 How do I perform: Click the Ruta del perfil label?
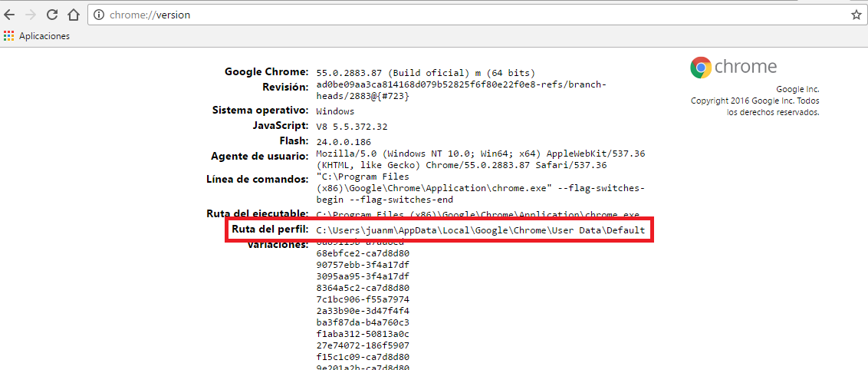pyautogui.click(x=270, y=230)
